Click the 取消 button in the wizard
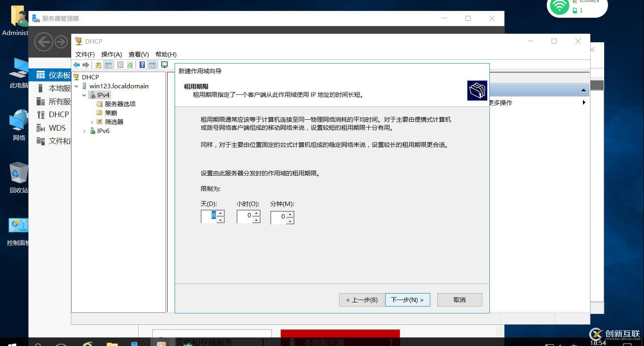644x346 pixels. 460,300
